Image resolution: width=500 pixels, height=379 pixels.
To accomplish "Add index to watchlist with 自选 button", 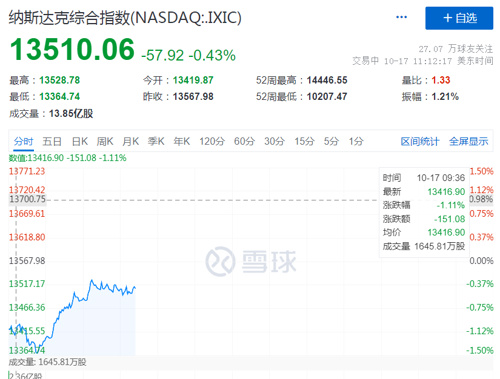I will [x=459, y=18].
